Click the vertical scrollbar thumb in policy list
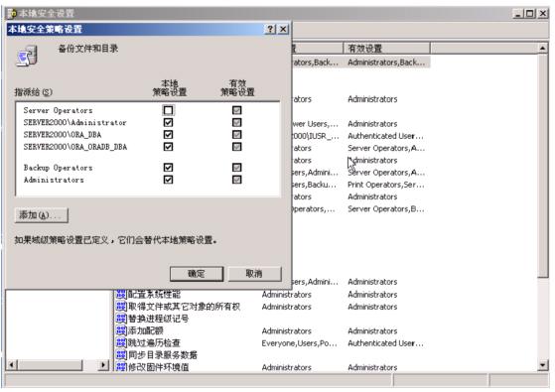 pos(543,166)
